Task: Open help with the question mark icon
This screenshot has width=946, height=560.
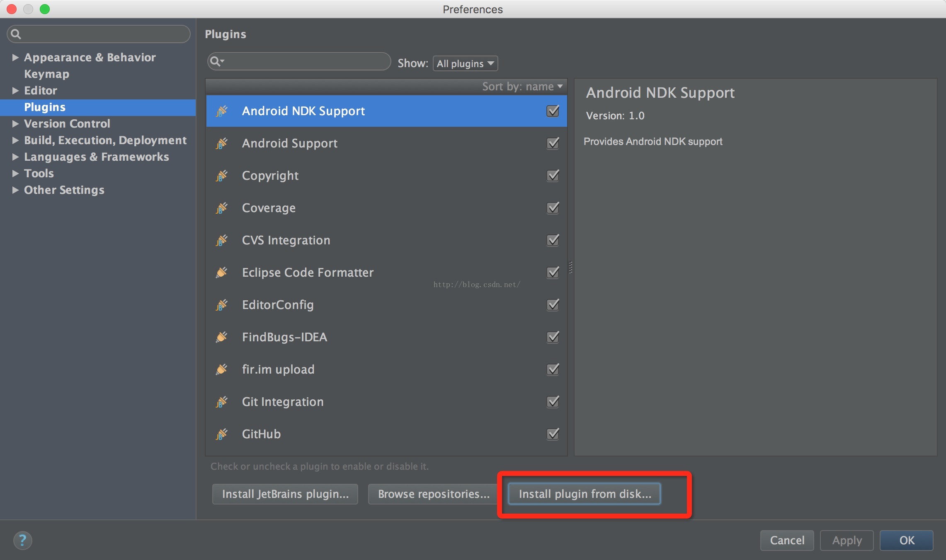Action: tap(22, 540)
